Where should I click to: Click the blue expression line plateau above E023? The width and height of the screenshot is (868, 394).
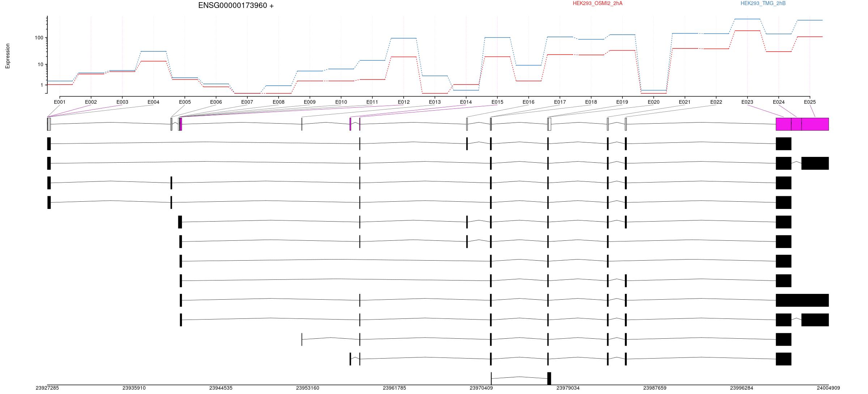747,19
